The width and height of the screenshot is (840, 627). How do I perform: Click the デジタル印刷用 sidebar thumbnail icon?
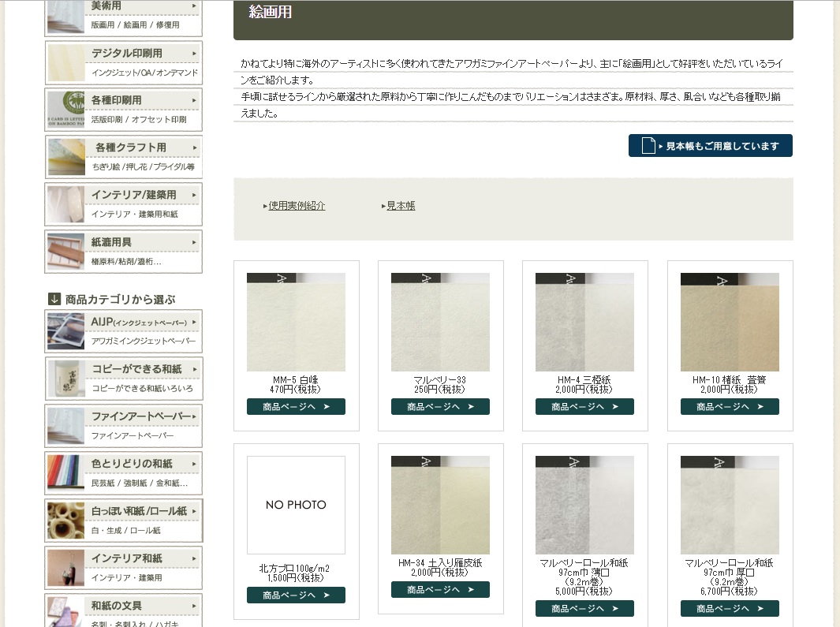tap(65, 62)
